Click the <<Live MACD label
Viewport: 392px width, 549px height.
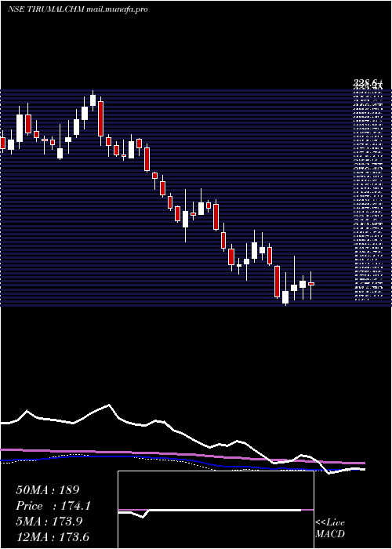pyautogui.click(x=330, y=529)
